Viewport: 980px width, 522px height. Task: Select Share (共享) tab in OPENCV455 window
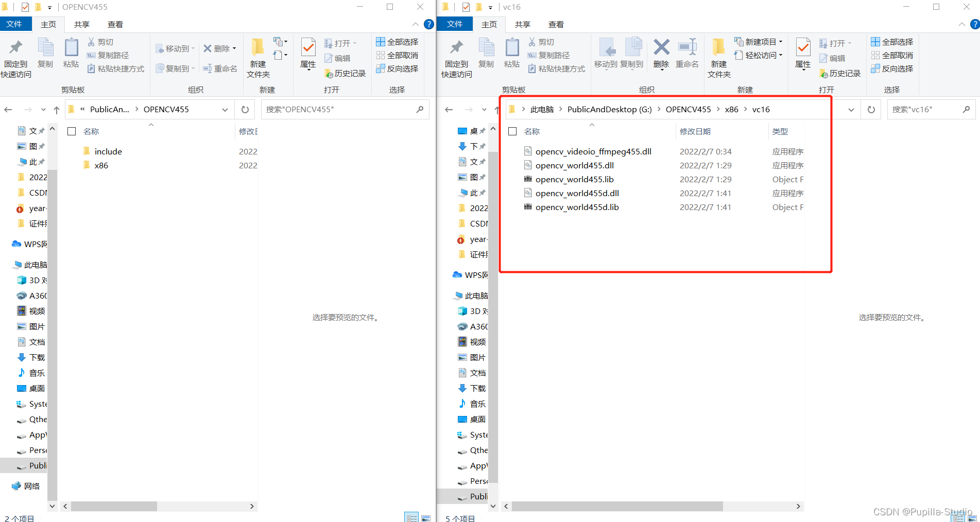point(81,24)
